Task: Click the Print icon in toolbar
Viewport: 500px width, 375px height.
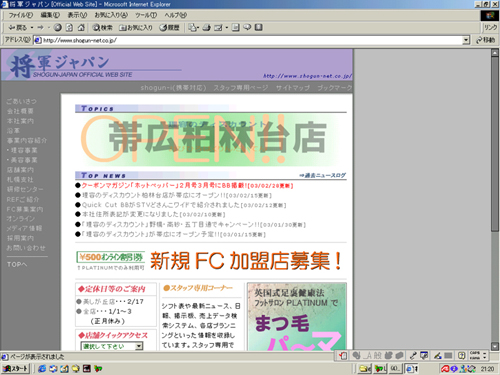Action: pyautogui.click(x=207, y=28)
